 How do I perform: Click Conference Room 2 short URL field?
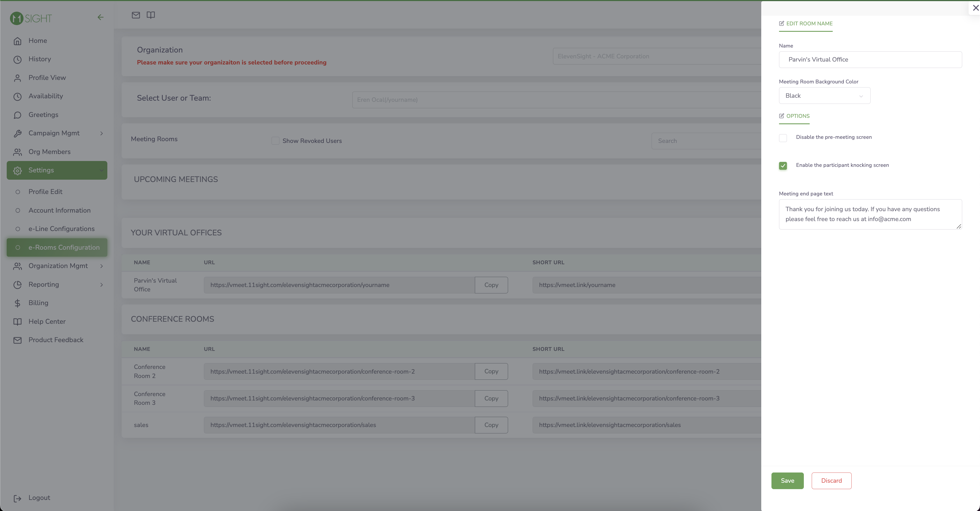[x=647, y=371]
